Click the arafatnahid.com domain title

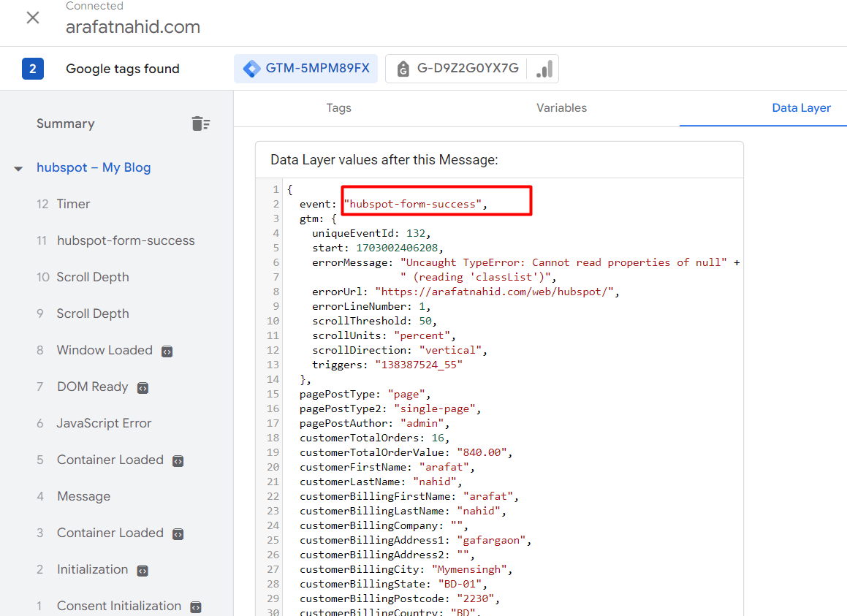coord(133,27)
